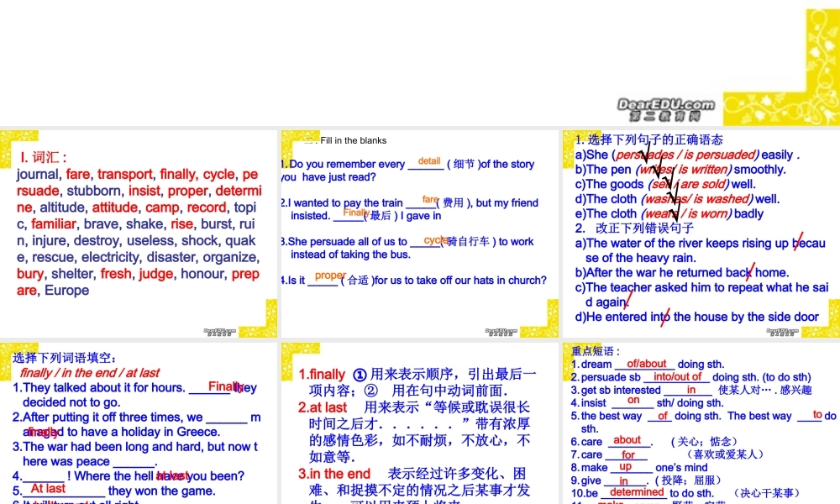Screen dimensions: 840x504
Task: Click sentence b)After the war he returned back home
Action: [682, 273]
